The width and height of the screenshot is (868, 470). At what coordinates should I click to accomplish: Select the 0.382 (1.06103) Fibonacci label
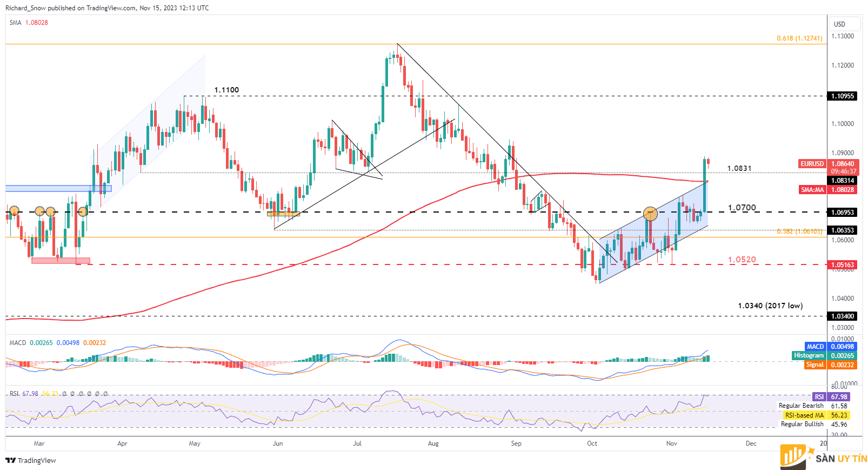799,231
